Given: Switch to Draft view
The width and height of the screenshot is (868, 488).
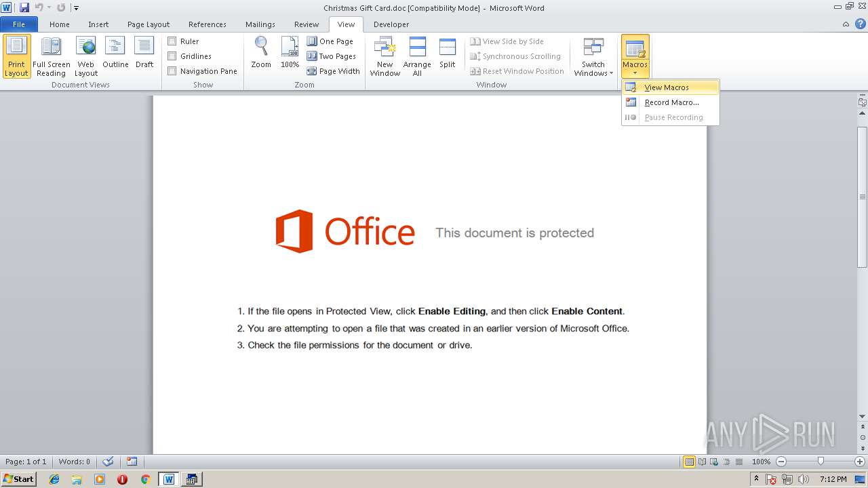Looking at the screenshot, I should tap(144, 53).
